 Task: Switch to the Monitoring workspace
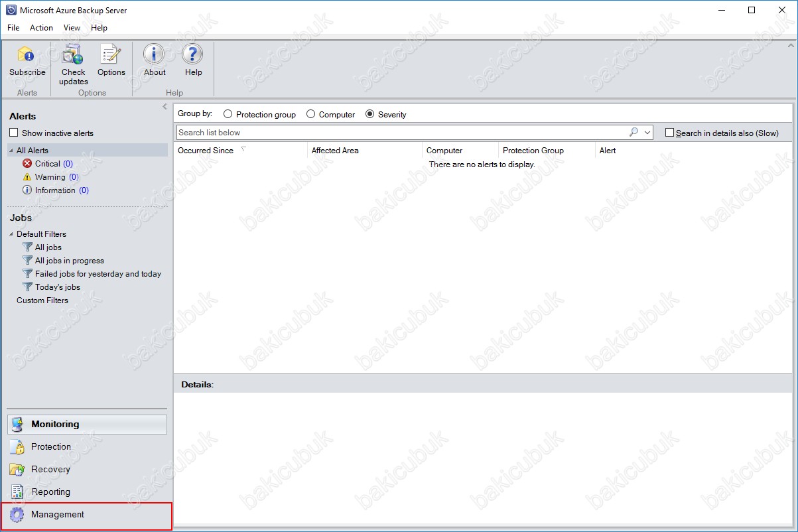tap(87, 425)
